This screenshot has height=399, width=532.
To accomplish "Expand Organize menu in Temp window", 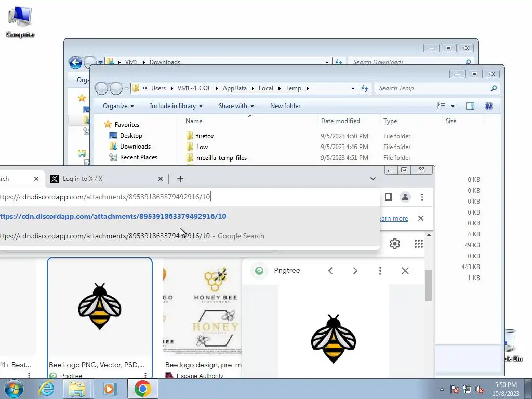I will pyautogui.click(x=118, y=106).
